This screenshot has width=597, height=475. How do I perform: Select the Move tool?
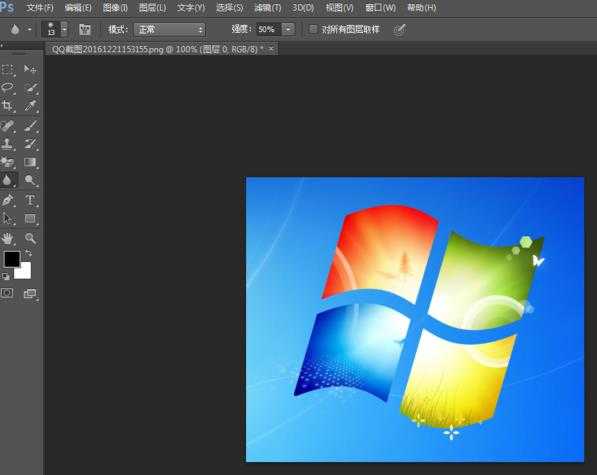(x=30, y=69)
